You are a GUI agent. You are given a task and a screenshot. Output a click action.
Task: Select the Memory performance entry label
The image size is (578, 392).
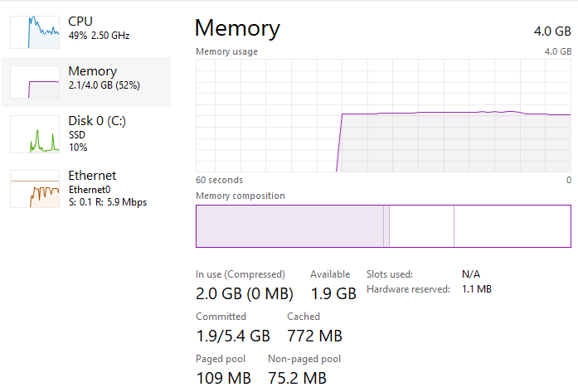tap(92, 71)
